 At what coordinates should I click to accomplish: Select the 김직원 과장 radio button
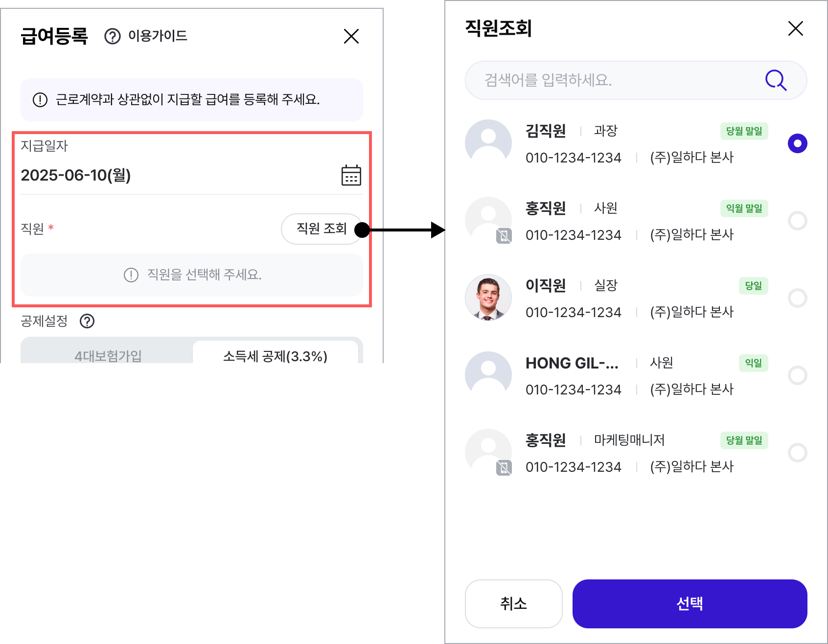tap(798, 143)
